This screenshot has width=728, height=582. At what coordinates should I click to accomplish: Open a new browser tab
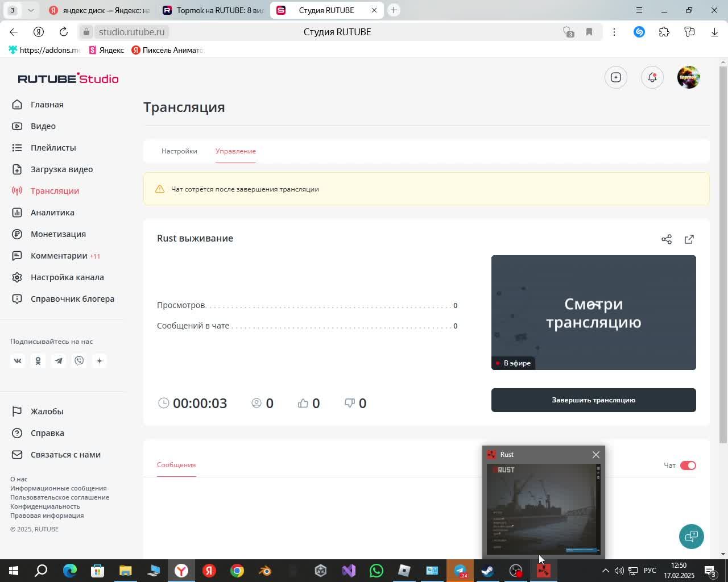(x=394, y=10)
